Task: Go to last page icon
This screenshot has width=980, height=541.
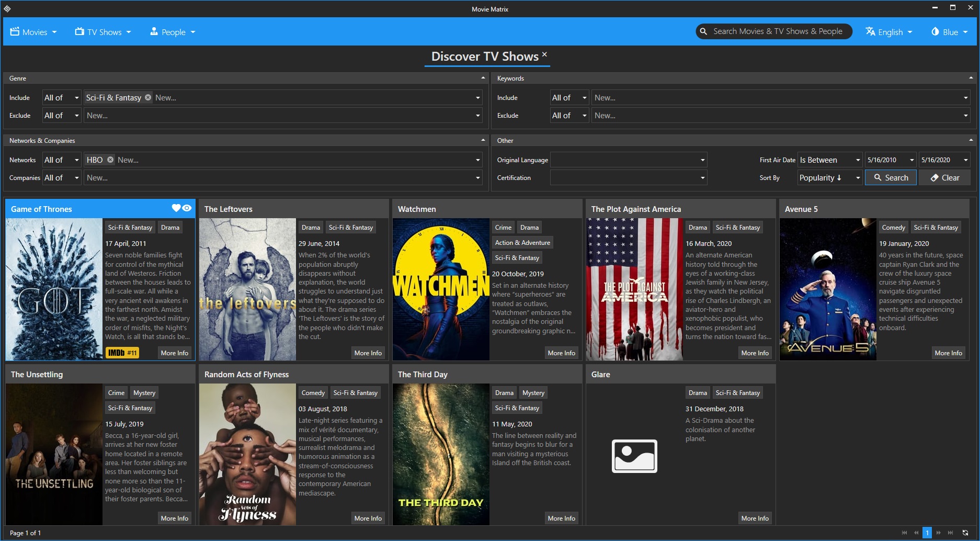Action: [950, 533]
